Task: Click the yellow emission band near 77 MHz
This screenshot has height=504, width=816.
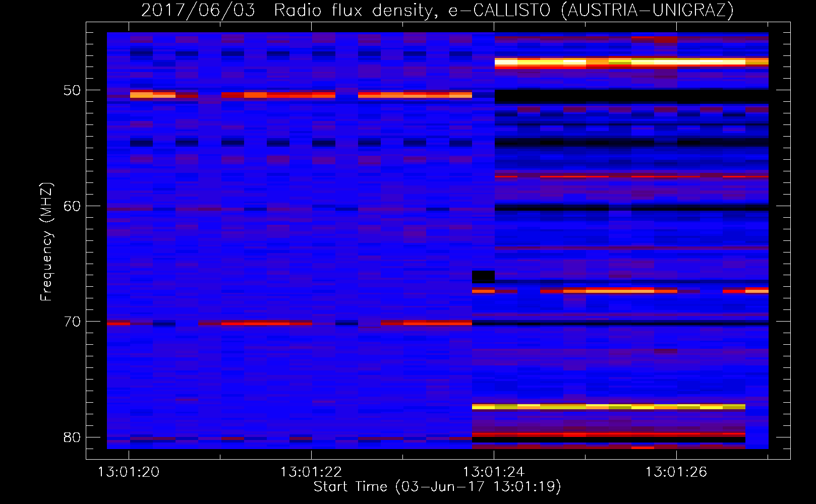Action: click(609, 407)
